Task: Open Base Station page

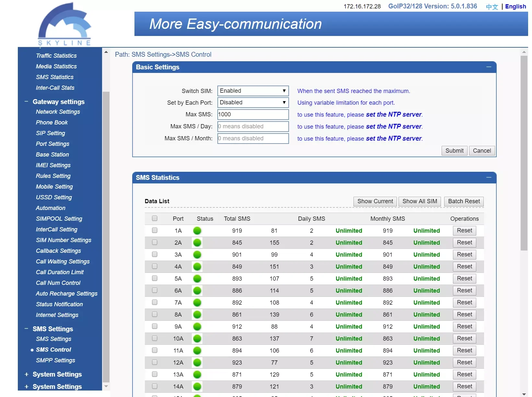Action: coord(52,155)
